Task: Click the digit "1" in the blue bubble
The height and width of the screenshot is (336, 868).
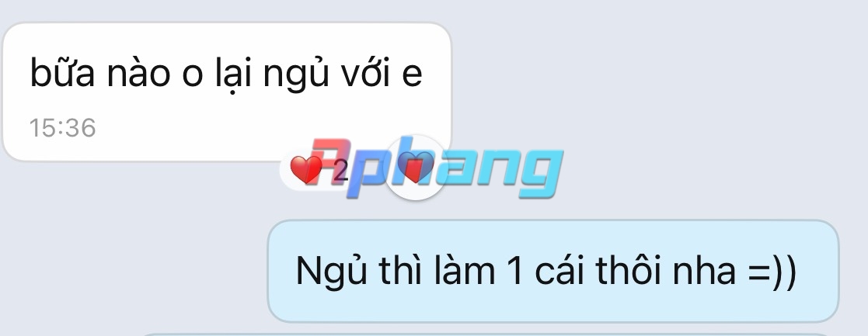Action: (x=514, y=272)
